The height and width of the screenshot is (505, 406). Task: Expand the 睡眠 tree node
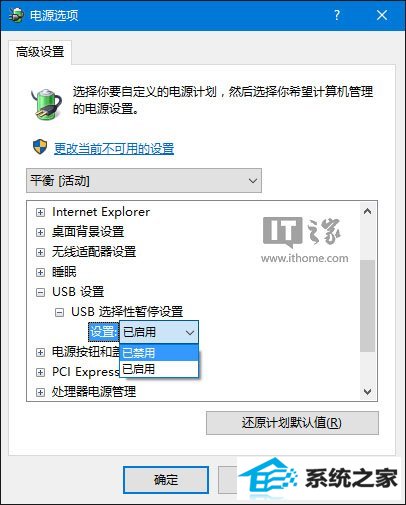pyautogui.click(x=40, y=272)
